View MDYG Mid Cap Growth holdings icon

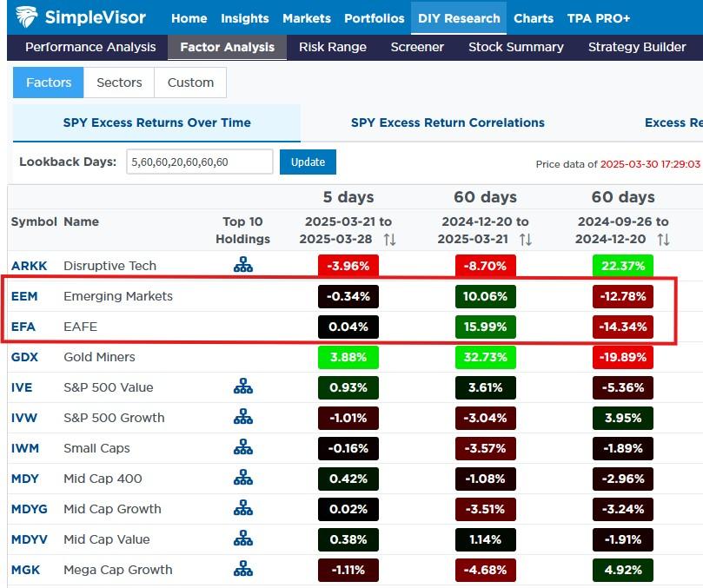(x=242, y=508)
